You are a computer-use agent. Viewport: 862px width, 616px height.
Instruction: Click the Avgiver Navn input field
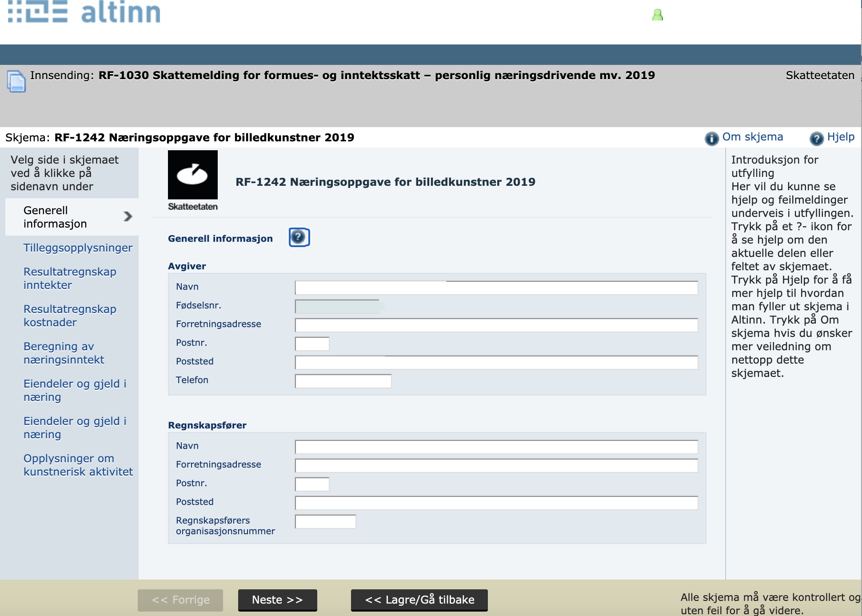tap(496, 288)
